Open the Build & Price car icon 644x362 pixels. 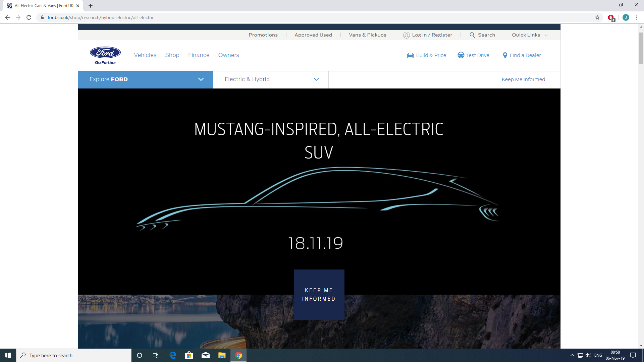coord(410,55)
